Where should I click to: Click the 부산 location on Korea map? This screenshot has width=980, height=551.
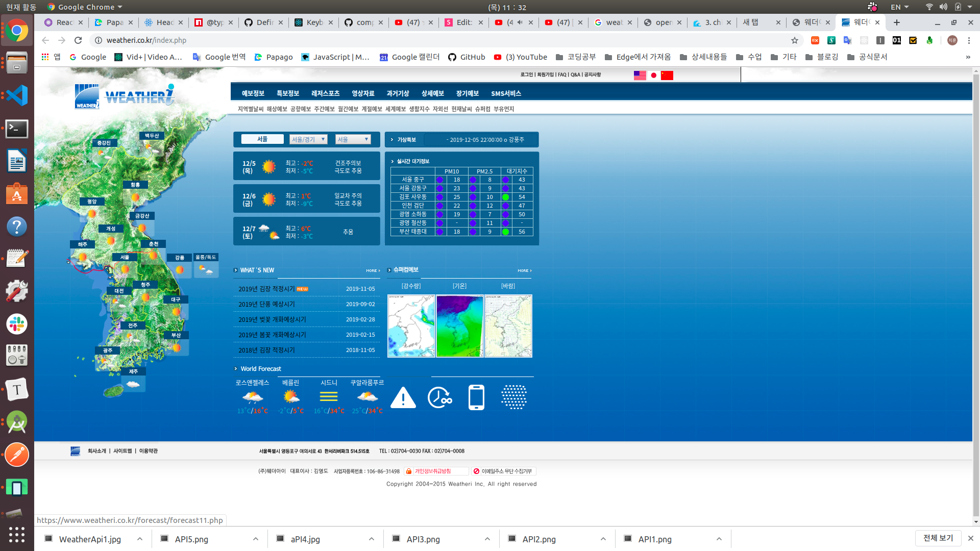[176, 335]
